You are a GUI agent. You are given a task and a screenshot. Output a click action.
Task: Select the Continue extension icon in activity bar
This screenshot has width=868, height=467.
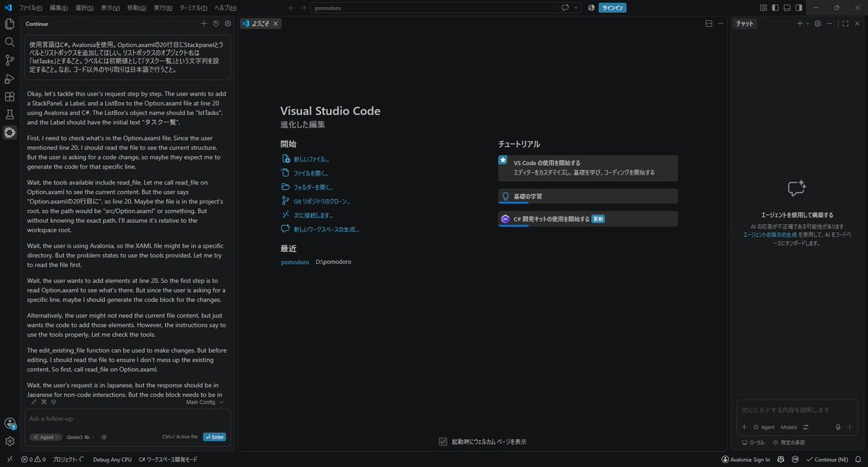[9, 132]
